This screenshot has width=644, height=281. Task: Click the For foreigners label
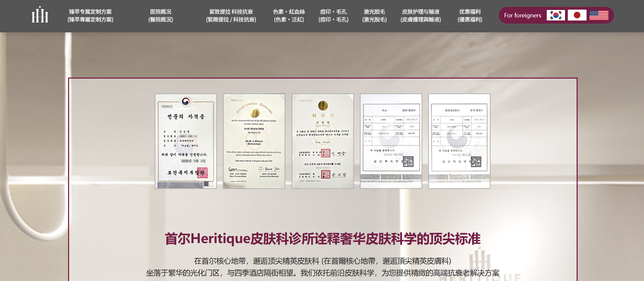tap(523, 15)
